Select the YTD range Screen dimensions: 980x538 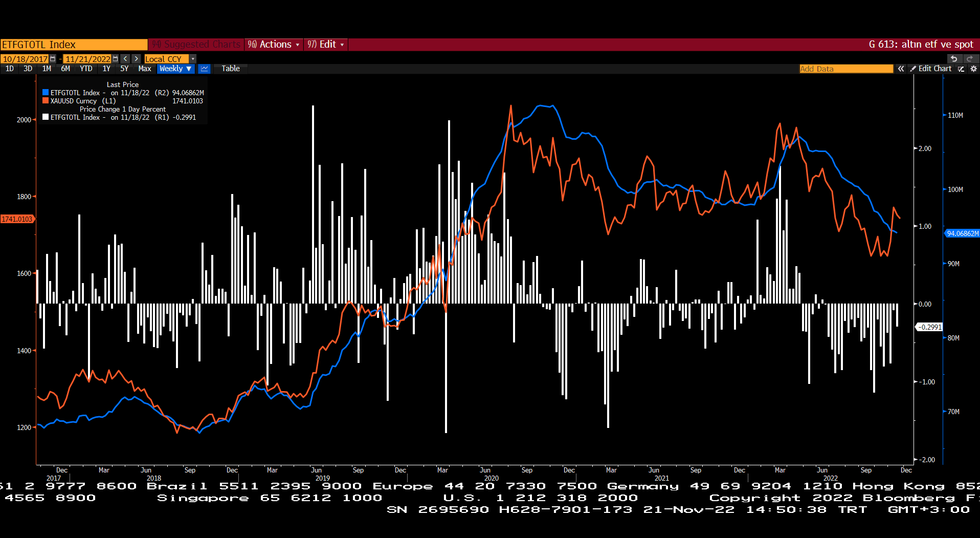(x=86, y=69)
